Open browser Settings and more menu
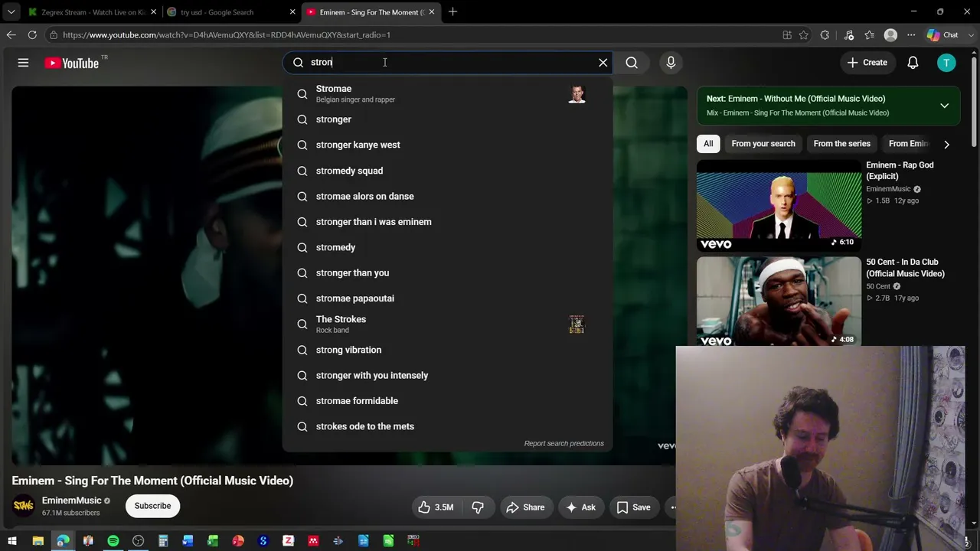980x551 pixels. point(911,35)
